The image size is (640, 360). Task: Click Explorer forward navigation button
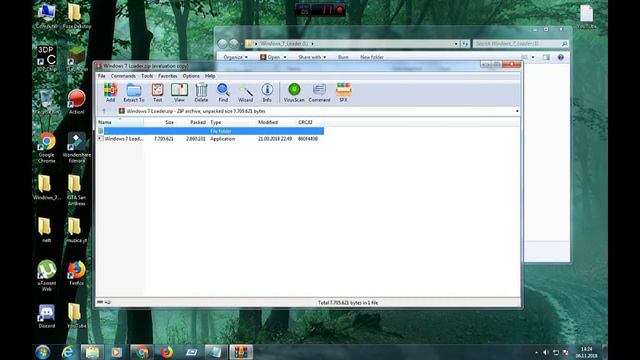(x=233, y=43)
